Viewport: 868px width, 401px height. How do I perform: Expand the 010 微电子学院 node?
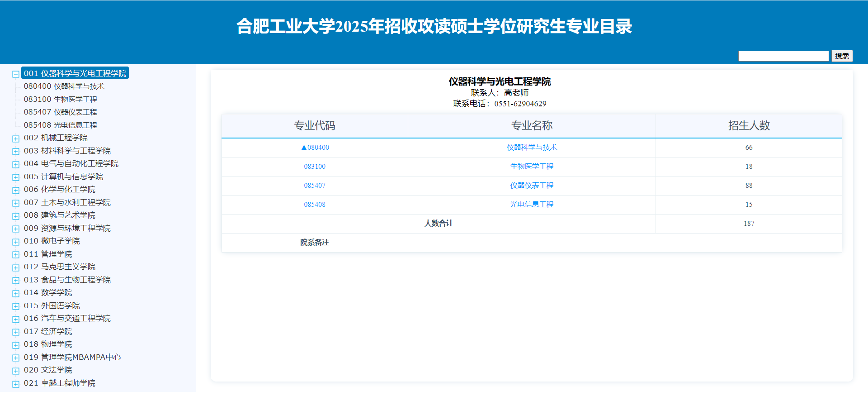pos(16,242)
